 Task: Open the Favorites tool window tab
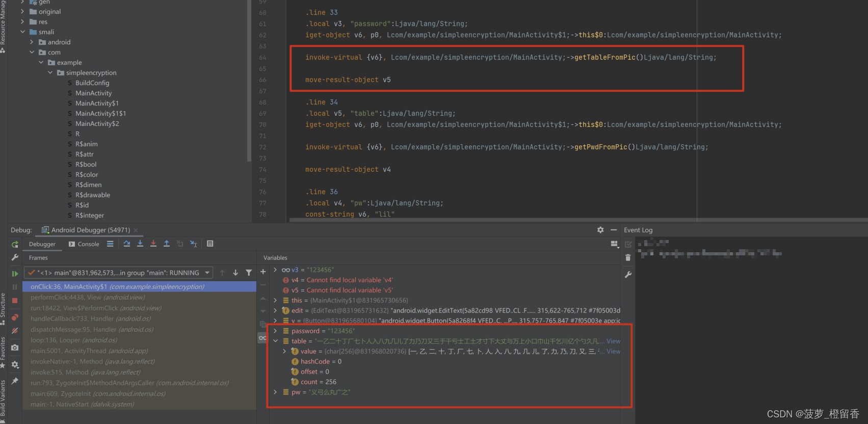coord(3,353)
